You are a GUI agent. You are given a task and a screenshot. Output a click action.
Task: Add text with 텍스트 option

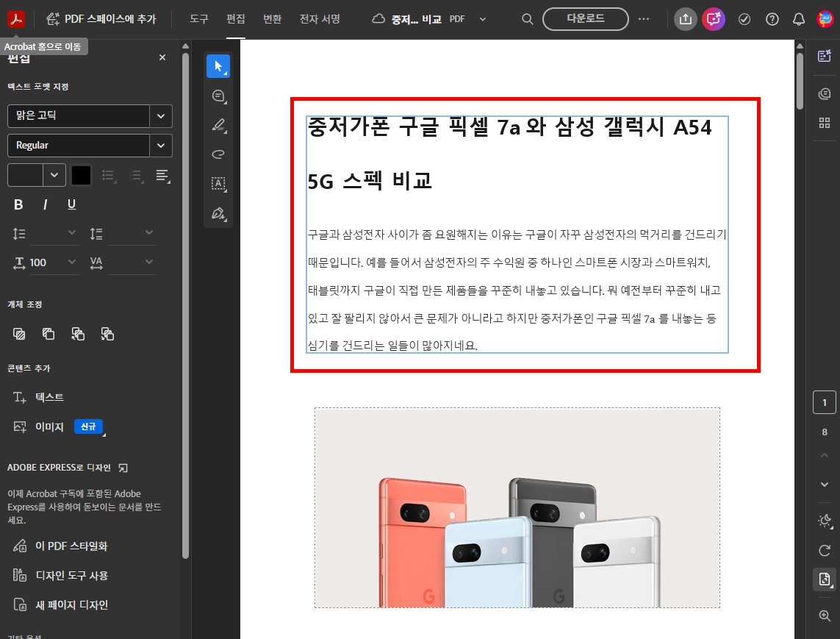(38, 397)
